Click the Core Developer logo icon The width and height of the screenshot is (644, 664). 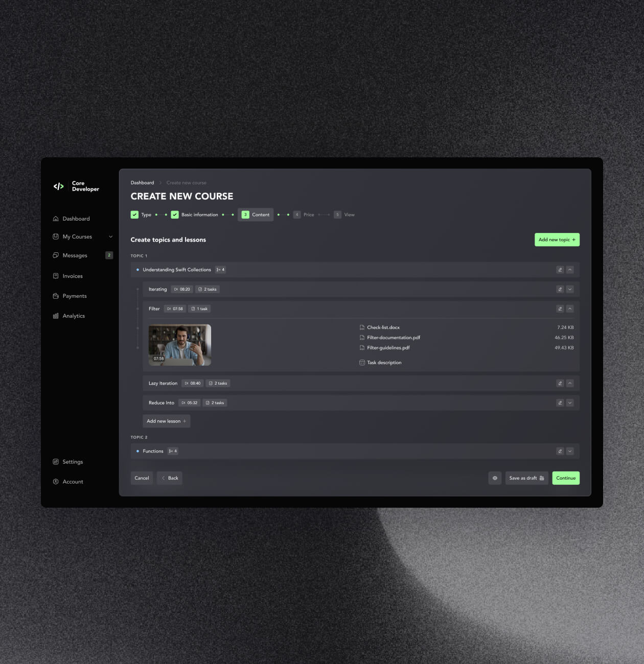(x=59, y=186)
